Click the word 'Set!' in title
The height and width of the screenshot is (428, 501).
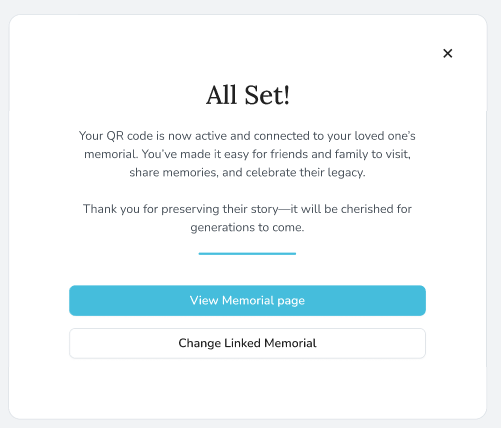tap(267, 95)
